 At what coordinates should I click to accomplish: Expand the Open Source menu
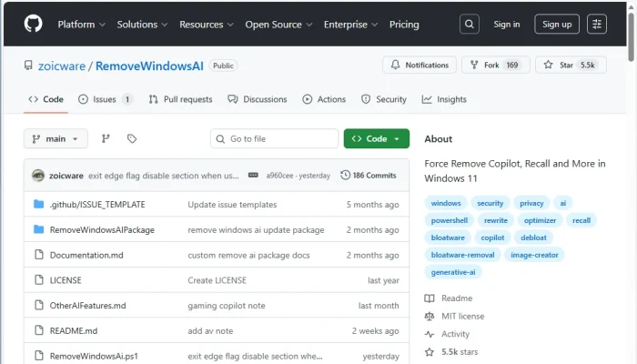[278, 25]
